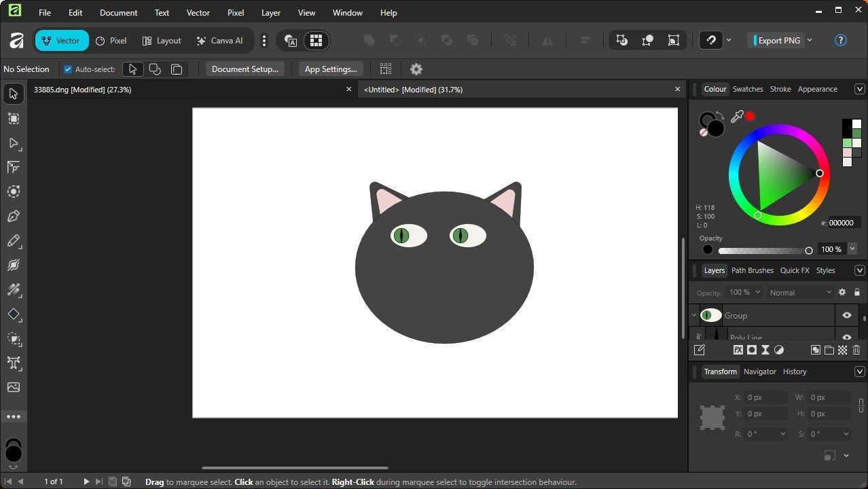
Task: Select the Pencil tool
Action: pos(14,240)
